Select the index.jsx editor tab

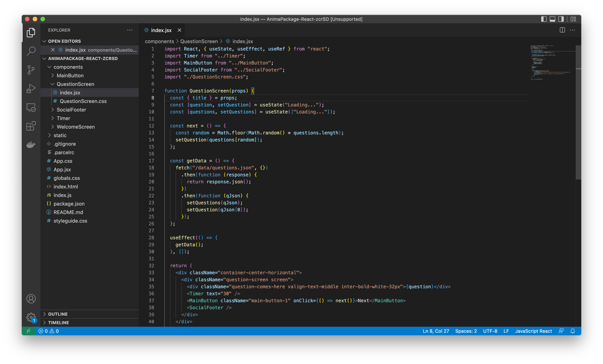pos(161,30)
